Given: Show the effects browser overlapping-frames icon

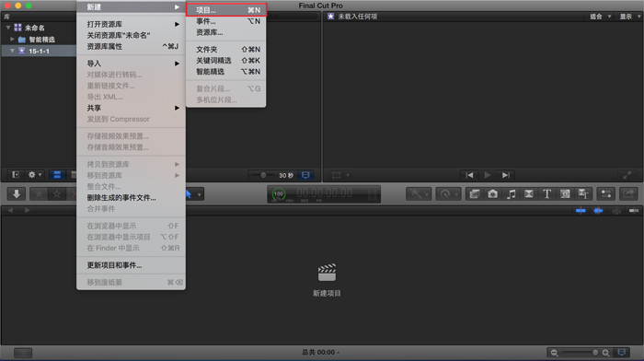Looking at the screenshot, I should (475, 194).
